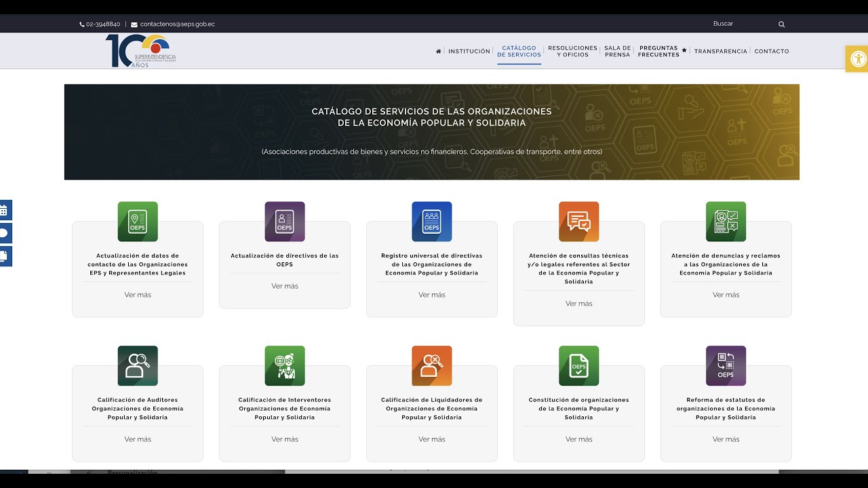Image resolution: width=868 pixels, height=488 pixels.
Task: Click Ver más under Actualización de directivos
Action: [285, 286]
